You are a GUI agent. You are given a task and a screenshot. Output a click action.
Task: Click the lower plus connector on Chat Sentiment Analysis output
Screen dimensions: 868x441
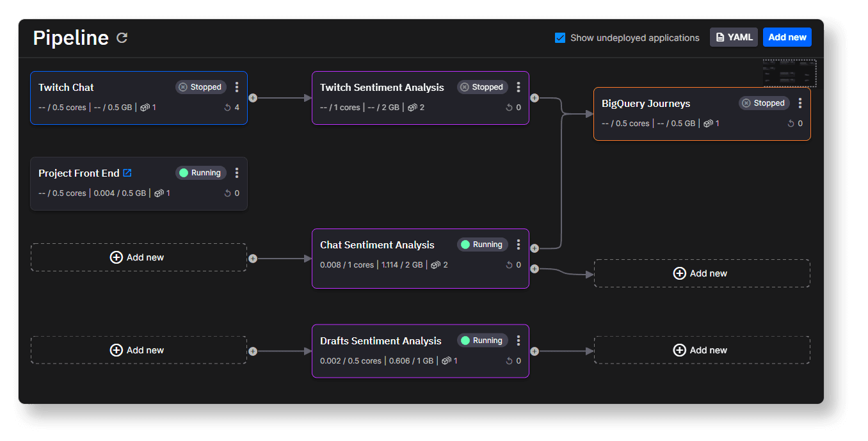[534, 269]
